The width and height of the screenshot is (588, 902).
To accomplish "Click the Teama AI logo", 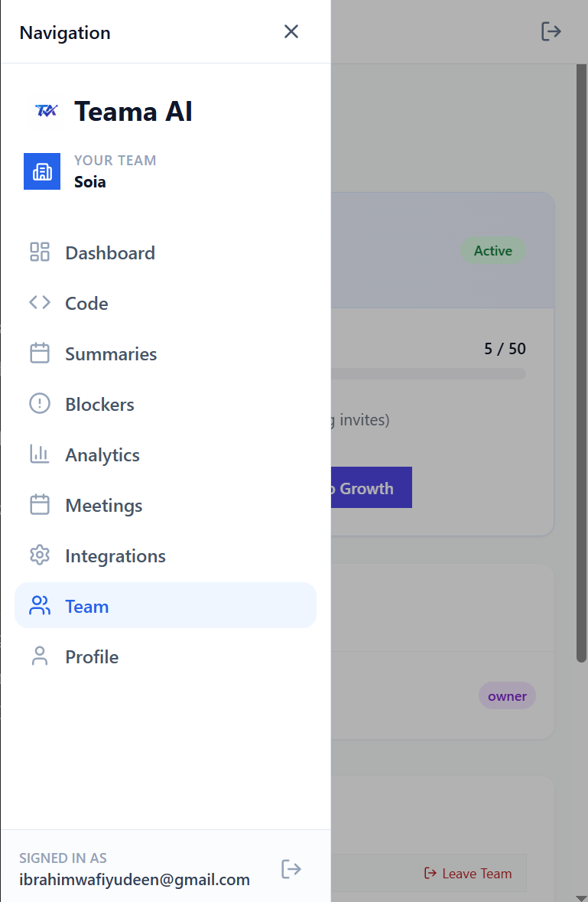I will click(x=47, y=110).
